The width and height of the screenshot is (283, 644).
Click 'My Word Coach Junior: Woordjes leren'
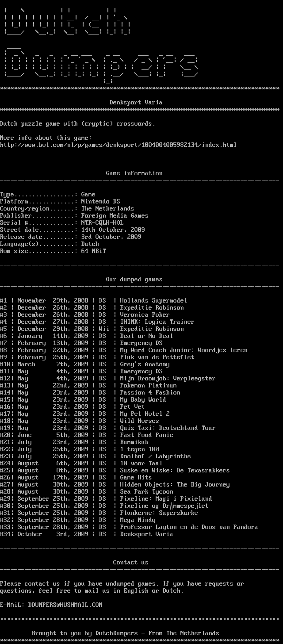pyautogui.click(x=184, y=350)
